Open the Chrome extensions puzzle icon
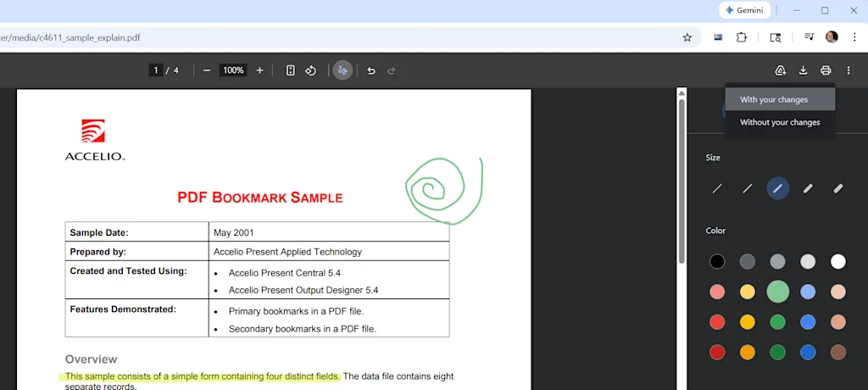This screenshot has width=868, height=390. [742, 37]
